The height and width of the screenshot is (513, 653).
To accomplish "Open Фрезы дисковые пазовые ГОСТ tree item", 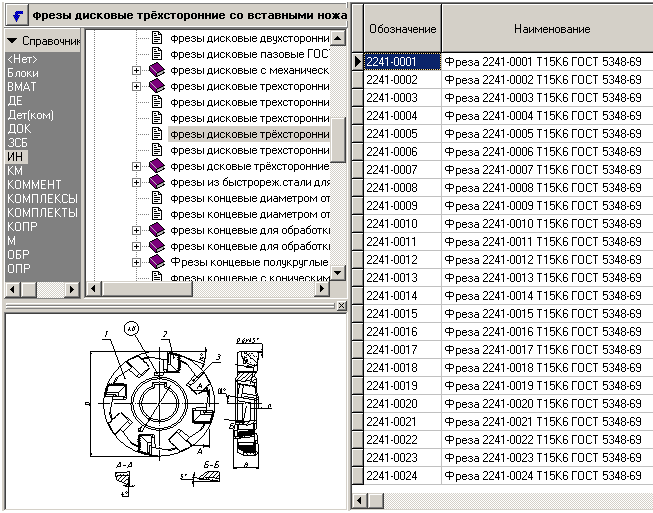I will [x=249, y=54].
